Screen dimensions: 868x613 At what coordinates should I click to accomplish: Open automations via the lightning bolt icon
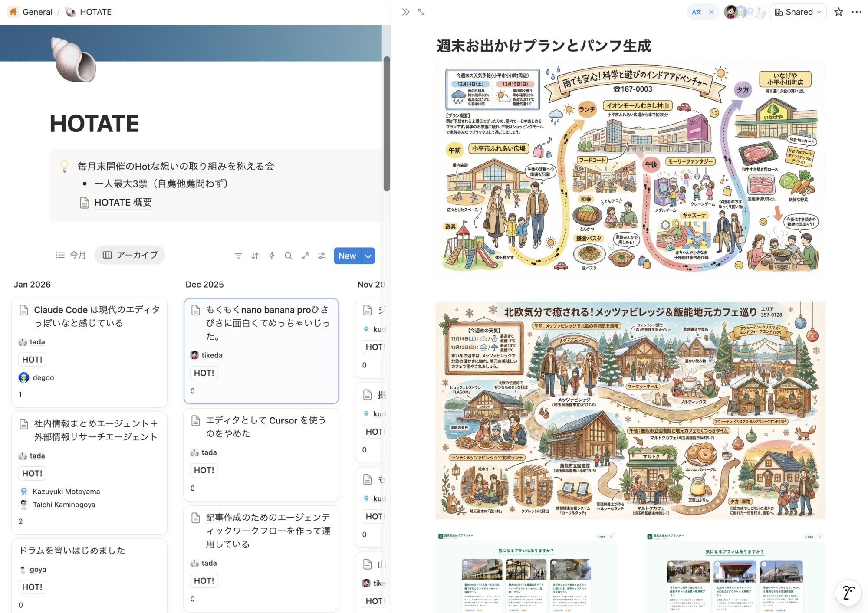pyautogui.click(x=272, y=256)
